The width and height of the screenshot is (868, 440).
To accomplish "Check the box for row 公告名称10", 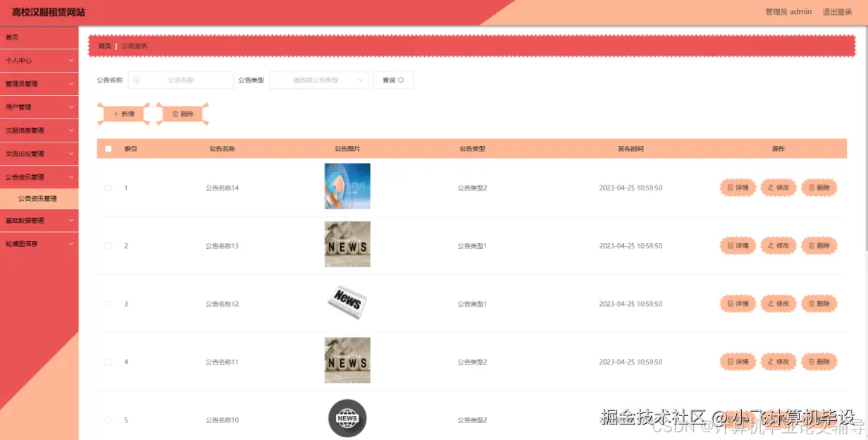I will click(x=108, y=420).
